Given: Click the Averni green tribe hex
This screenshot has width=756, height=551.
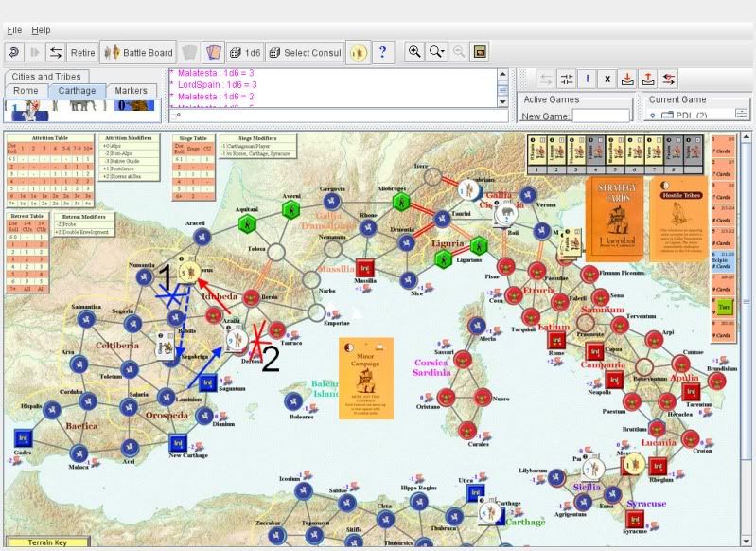Looking at the screenshot, I should click(290, 209).
